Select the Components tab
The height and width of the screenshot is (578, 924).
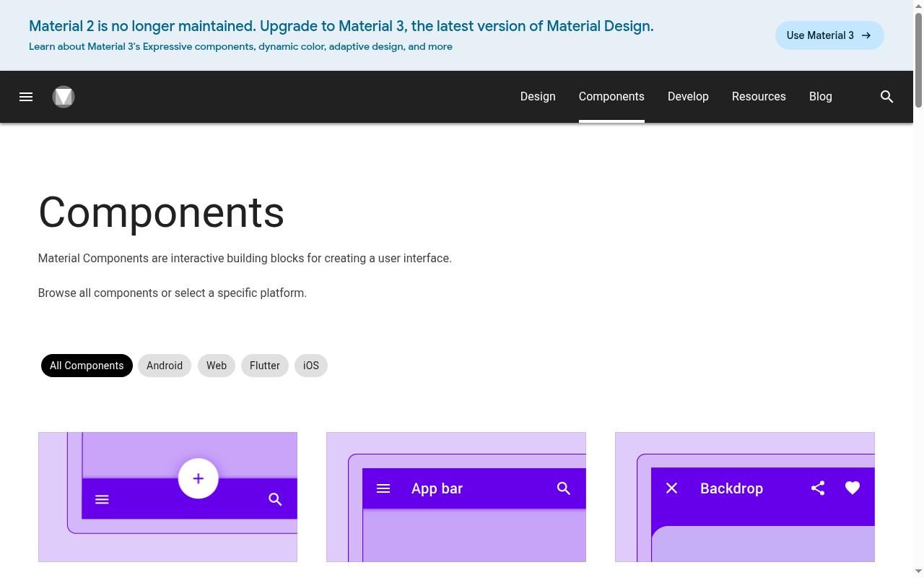pos(611,97)
